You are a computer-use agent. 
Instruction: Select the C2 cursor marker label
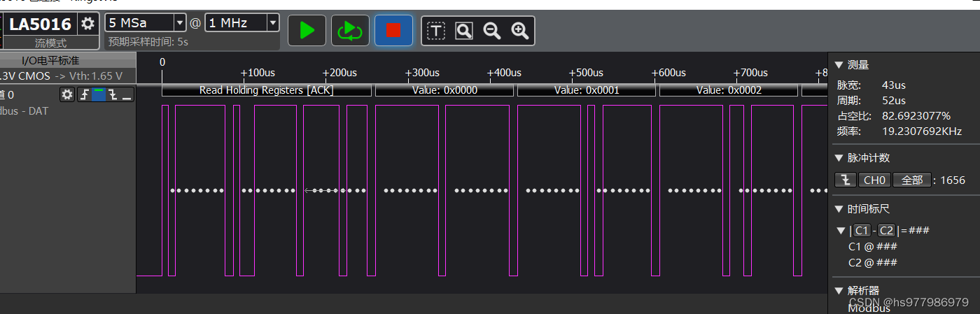click(x=886, y=231)
